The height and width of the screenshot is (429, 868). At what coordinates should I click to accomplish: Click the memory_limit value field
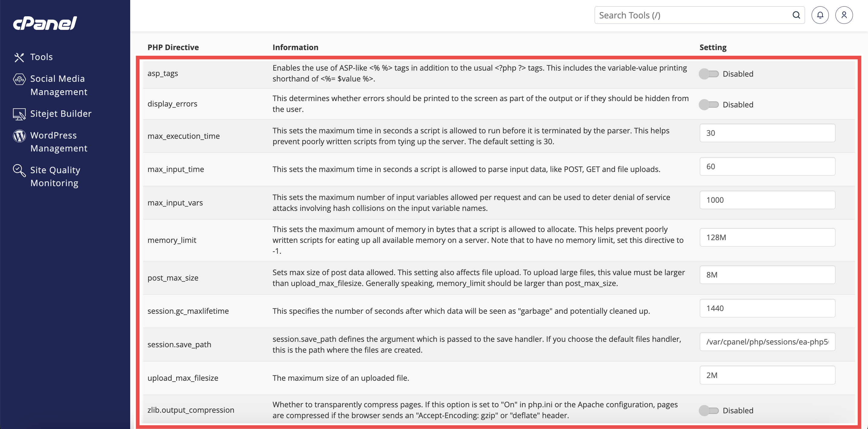click(767, 237)
